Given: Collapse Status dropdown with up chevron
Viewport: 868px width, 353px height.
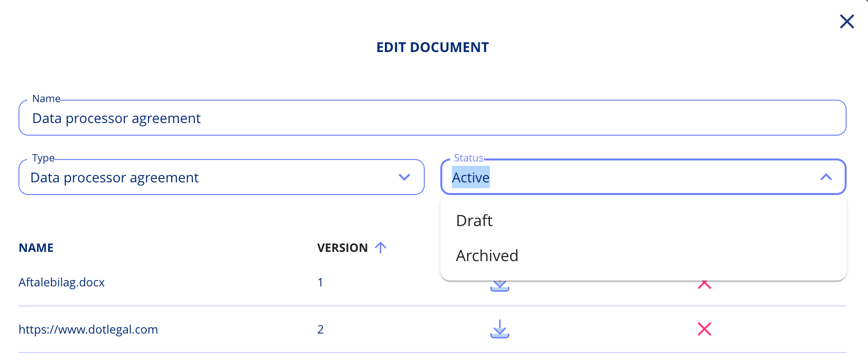Looking at the screenshot, I should [x=826, y=177].
